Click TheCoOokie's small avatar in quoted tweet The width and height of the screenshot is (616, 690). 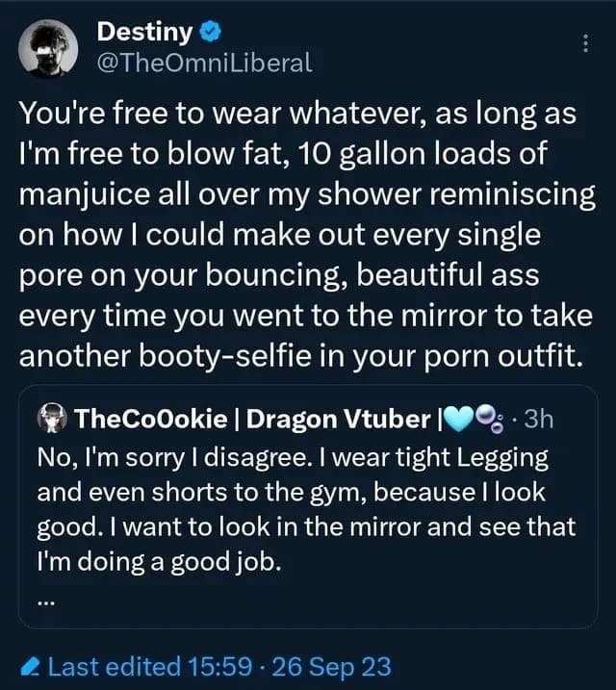(x=51, y=419)
